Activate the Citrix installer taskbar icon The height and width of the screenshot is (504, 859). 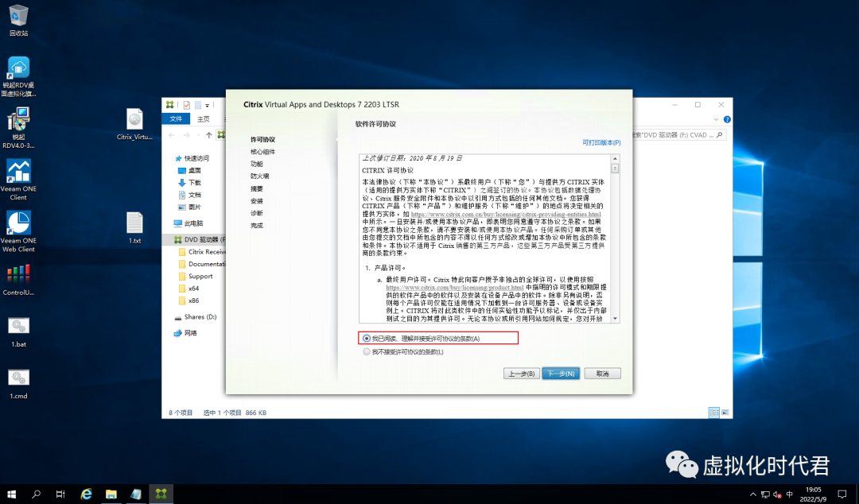(161, 494)
